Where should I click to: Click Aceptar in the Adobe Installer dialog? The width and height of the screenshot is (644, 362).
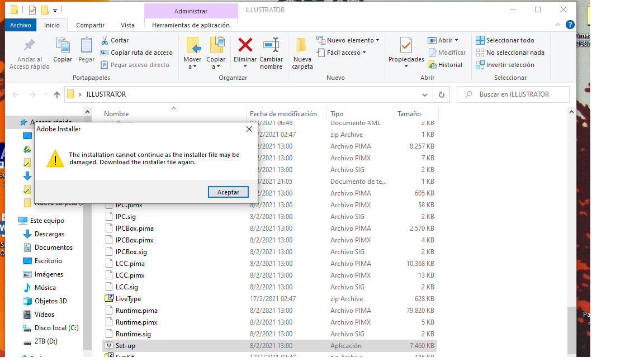pos(228,192)
